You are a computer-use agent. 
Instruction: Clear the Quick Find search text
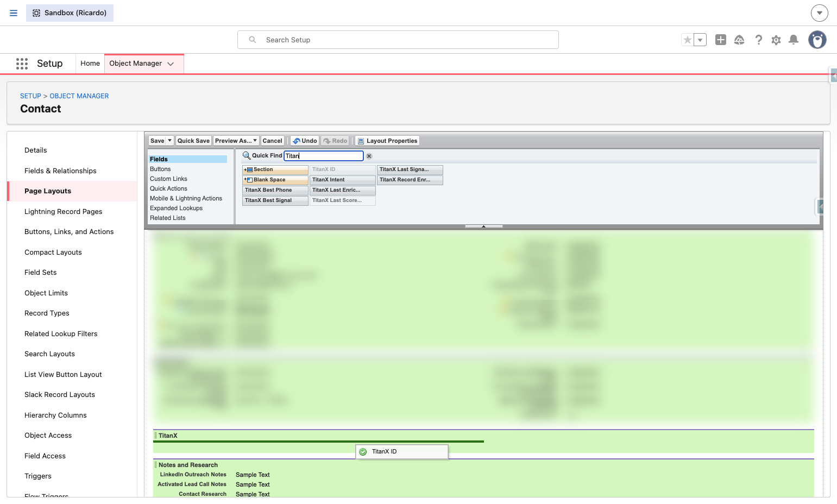[x=369, y=156]
